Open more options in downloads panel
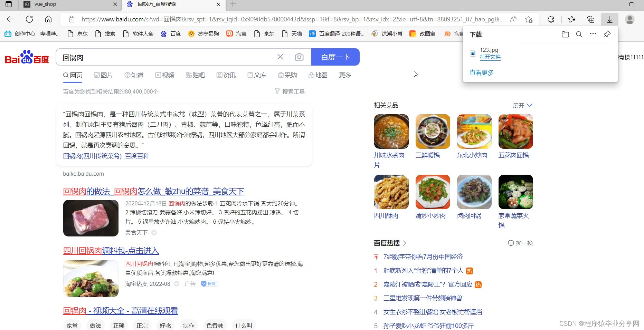Screen dimensions: 644x330 click(x=593, y=34)
